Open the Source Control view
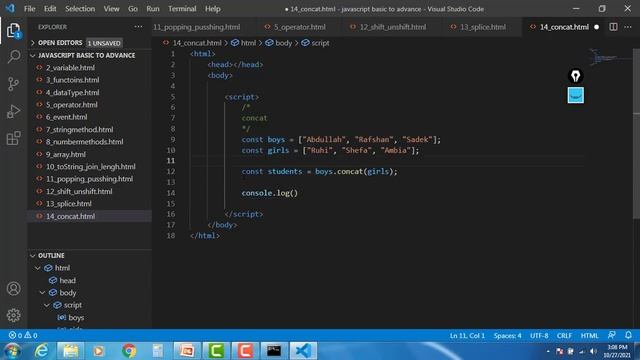Image resolution: width=640 pixels, height=360 pixels. click(13, 84)
